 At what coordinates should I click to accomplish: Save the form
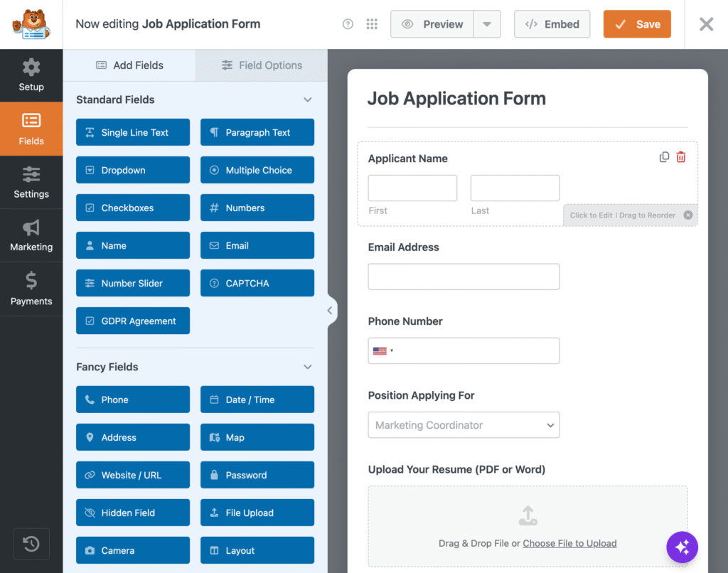[x=637, y=24]
